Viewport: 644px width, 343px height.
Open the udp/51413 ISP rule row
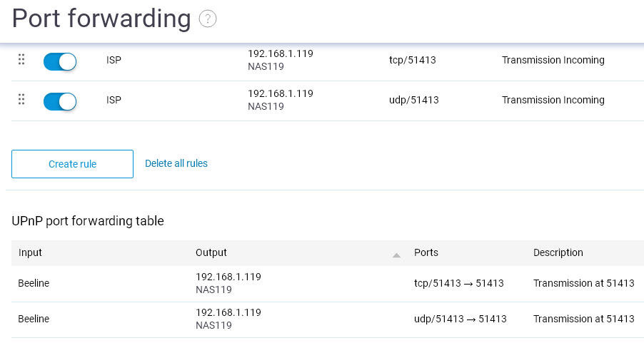pos(328,101)
